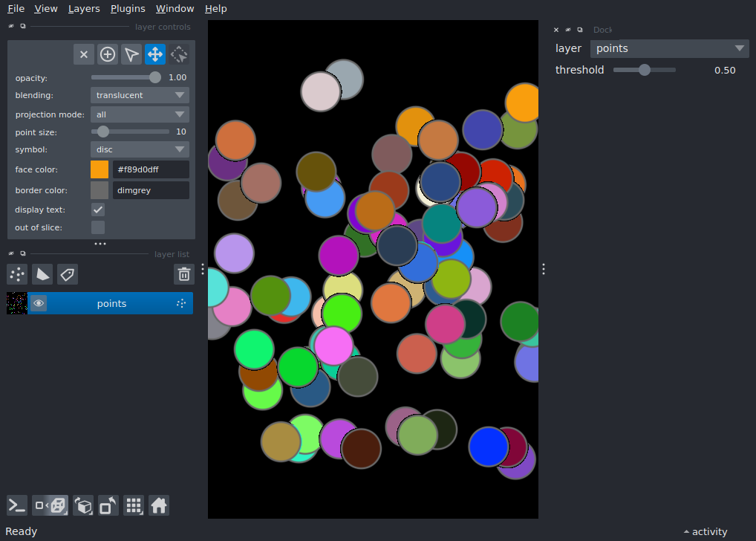Choose the pan/zoom mode tool
Viewport: 756px width, 541px height.
point(155,54)
